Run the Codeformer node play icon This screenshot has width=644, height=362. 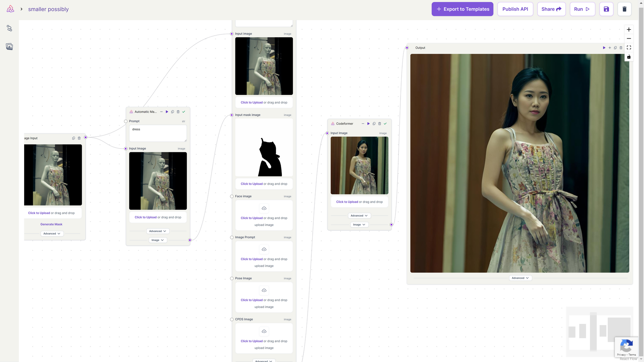[x=368, y=124]
